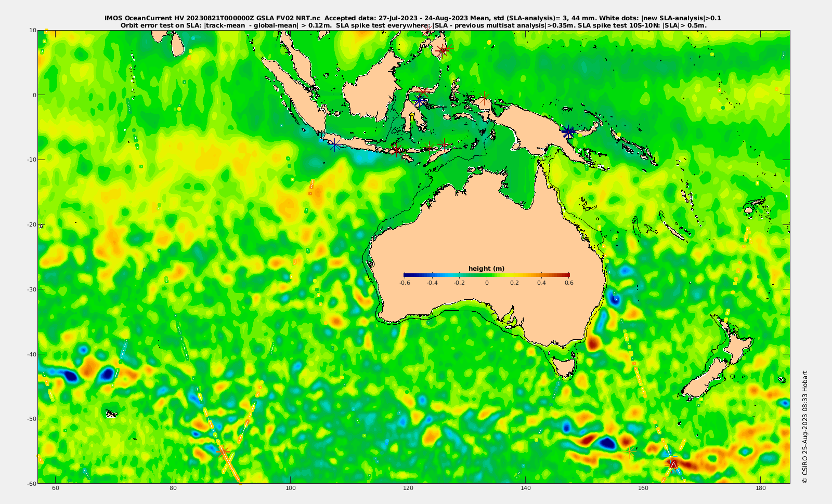Click longitude axis label '60'
Viewport: 832px width, 504px height.
(56, 488)
